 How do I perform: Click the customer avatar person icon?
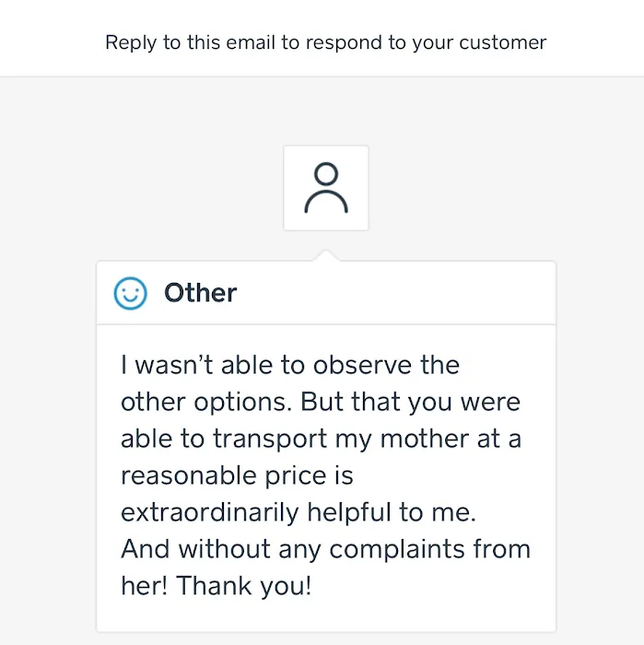(x=326, y=188)
